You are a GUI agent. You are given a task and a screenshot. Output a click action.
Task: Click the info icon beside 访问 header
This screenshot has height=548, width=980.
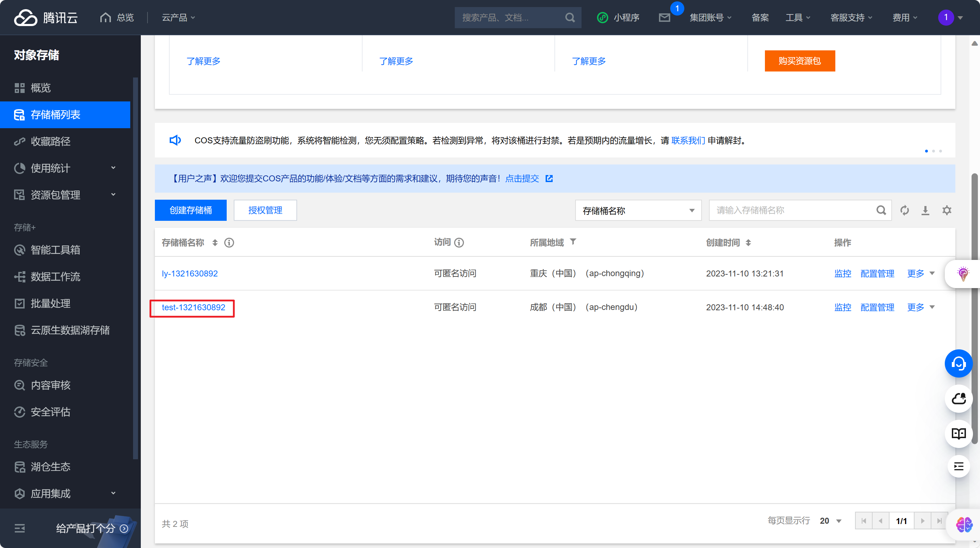coord(459,242)
